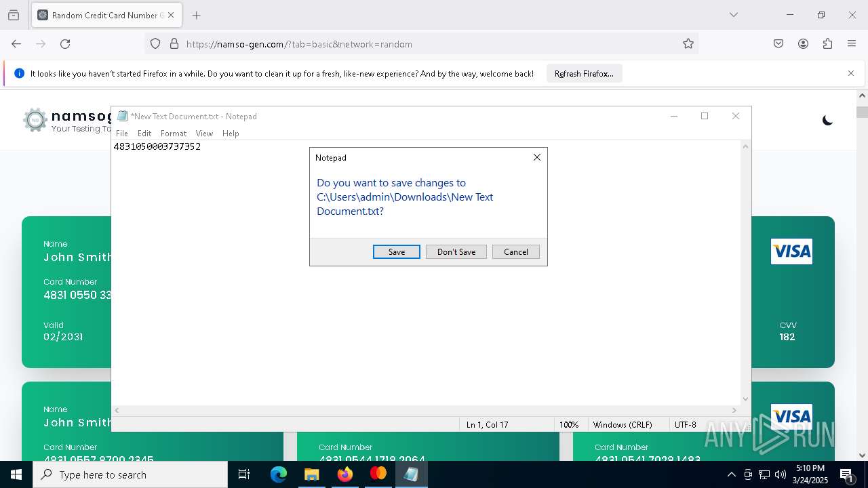The height and width of the screenshot is (488, 868).
Task: List all tabs dropdown arrow
Action: point(733,15)
